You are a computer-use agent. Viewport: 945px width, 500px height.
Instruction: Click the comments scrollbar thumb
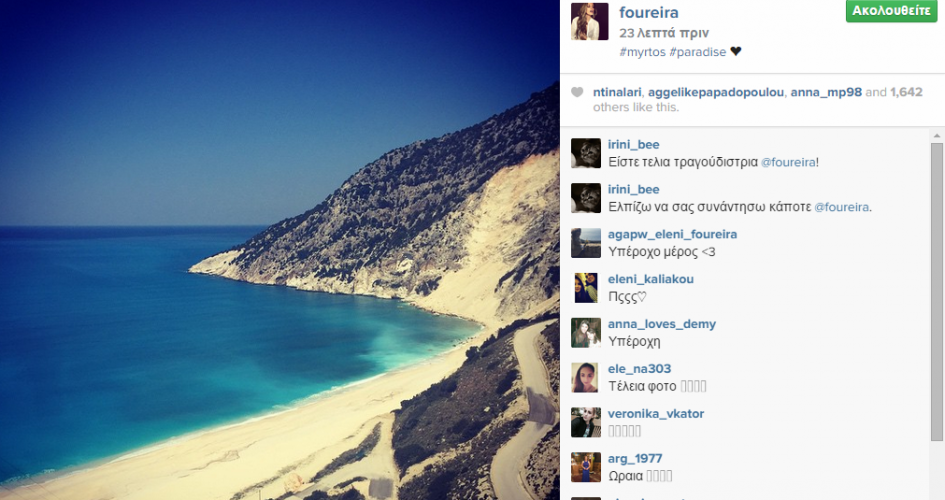[x=937, y=292]
